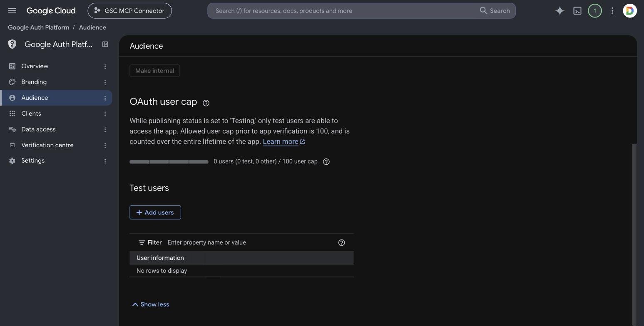The image size is (644, 326).
Task: Open more options for Overview
Action: point(105,67)
